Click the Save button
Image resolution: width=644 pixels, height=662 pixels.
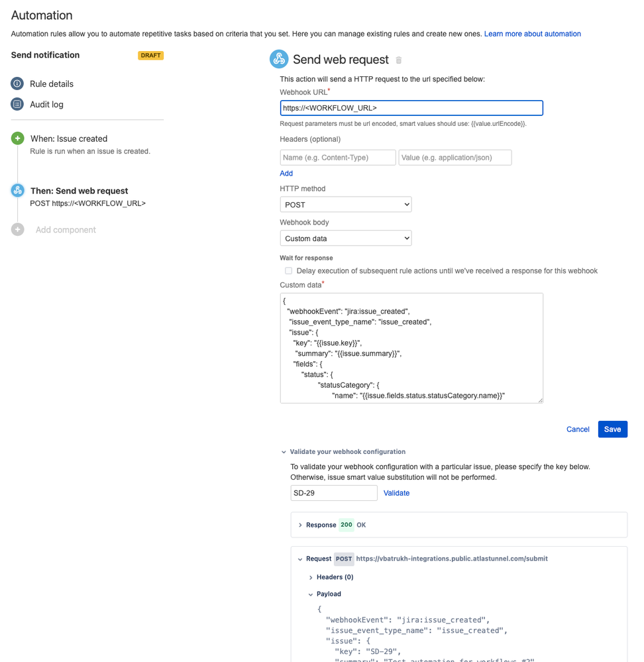612,429
